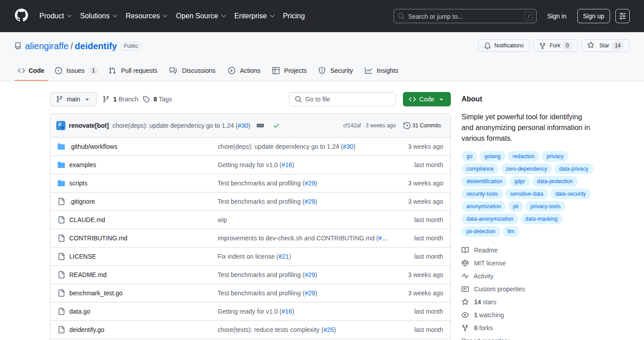Select the zero-dependency topic tag
The width and height of the screenshot is (644, 340).
coord(526,169)
